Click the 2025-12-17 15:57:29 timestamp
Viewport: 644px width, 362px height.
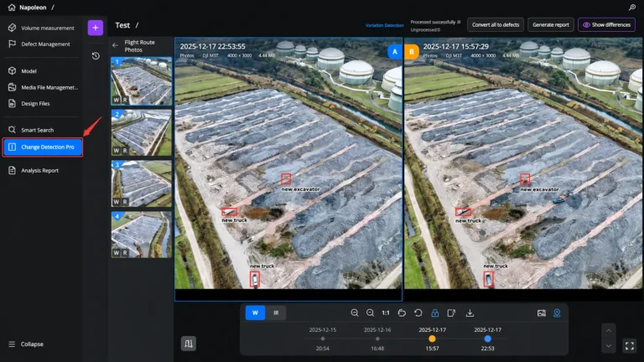point(456,46)
